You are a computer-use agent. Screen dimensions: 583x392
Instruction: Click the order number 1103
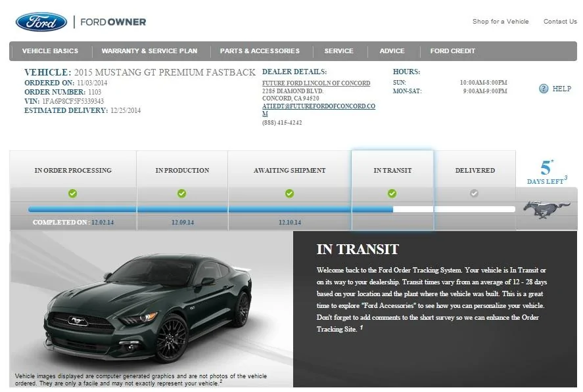click(x=95, y=92)
